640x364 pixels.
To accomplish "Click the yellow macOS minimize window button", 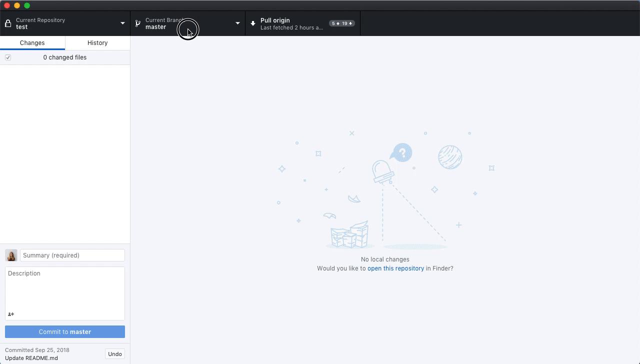I will pyautogui.click(x=17, y=5).
